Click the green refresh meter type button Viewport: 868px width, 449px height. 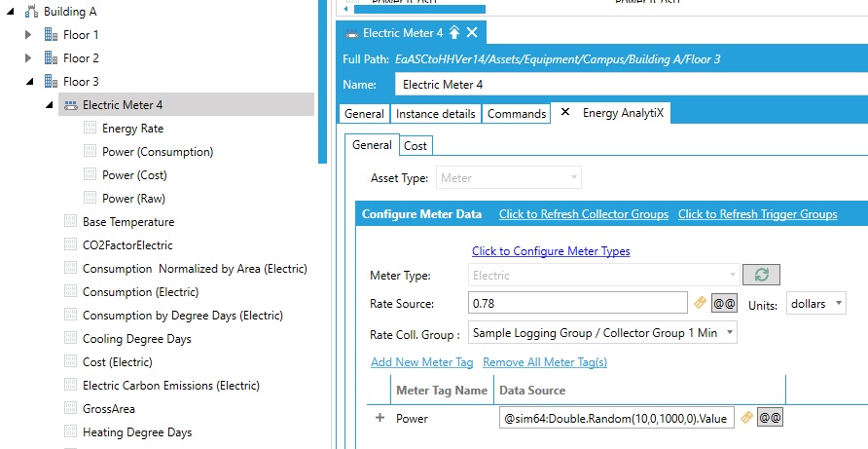tap(761, 276)
